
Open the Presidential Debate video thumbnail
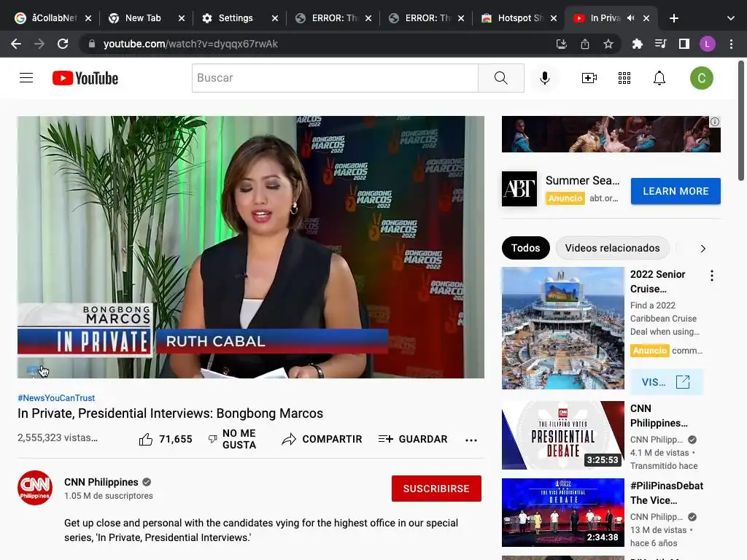tap(562, 435)
